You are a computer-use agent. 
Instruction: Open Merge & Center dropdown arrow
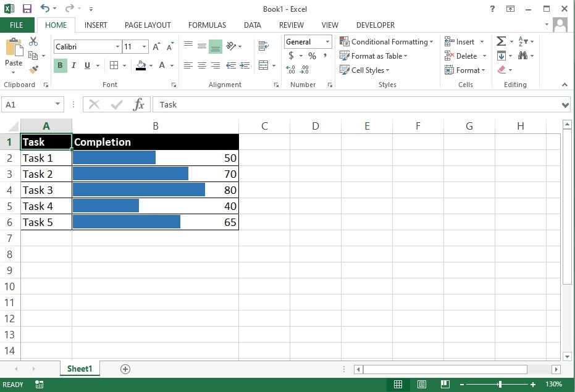point(274,65)
